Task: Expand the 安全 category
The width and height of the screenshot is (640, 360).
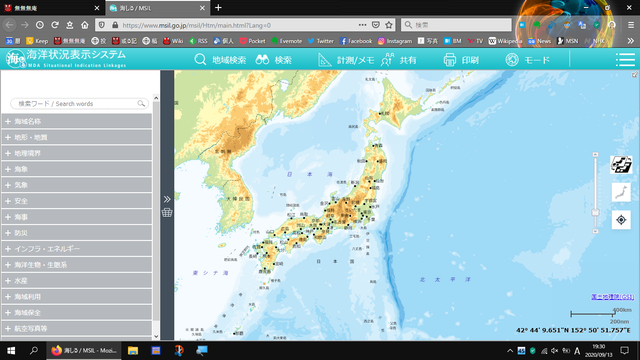Action: [77, 201]
